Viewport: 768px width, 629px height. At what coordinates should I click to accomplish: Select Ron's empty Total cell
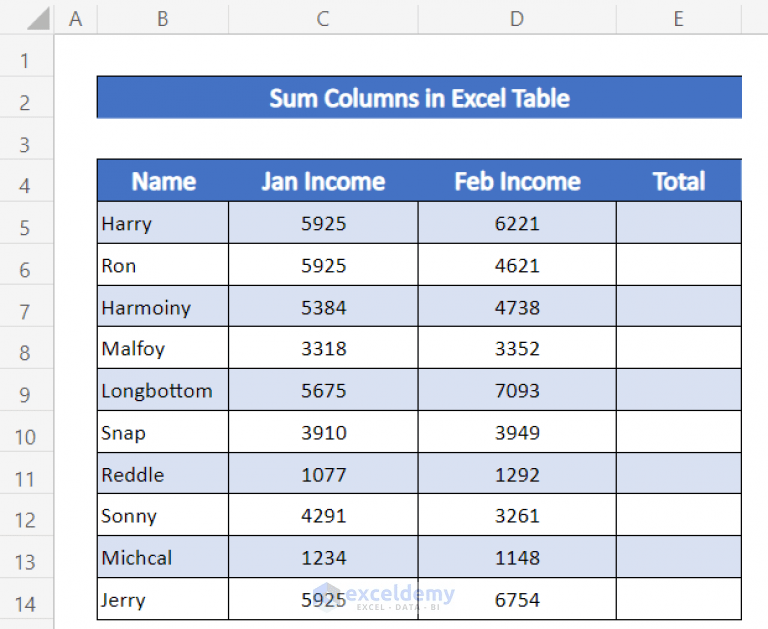click(679, 265)
